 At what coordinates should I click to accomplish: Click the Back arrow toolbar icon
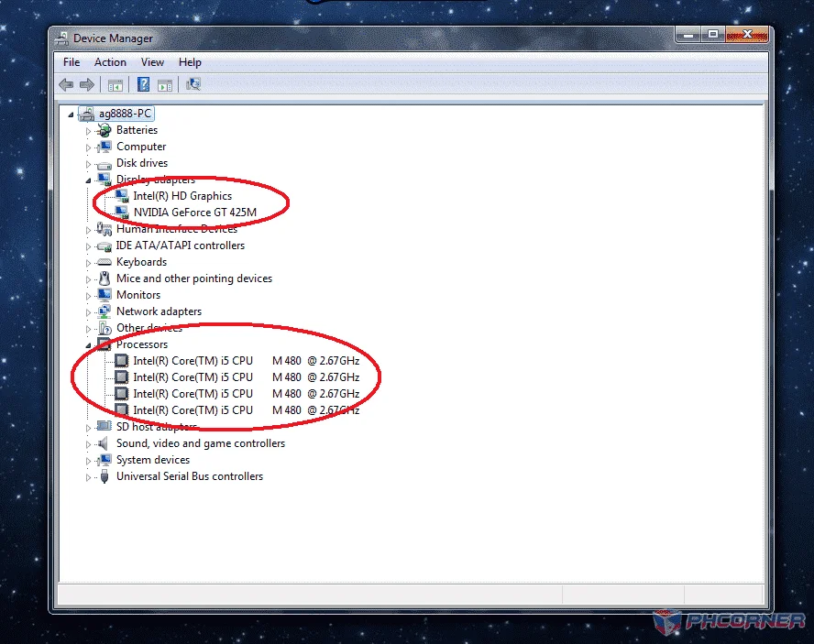(66, 84)
